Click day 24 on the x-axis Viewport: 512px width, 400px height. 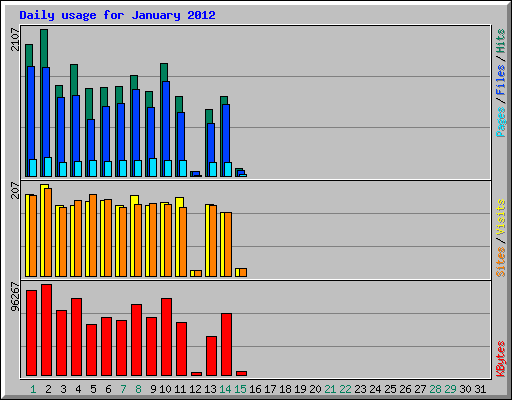(x=375, y=389)
